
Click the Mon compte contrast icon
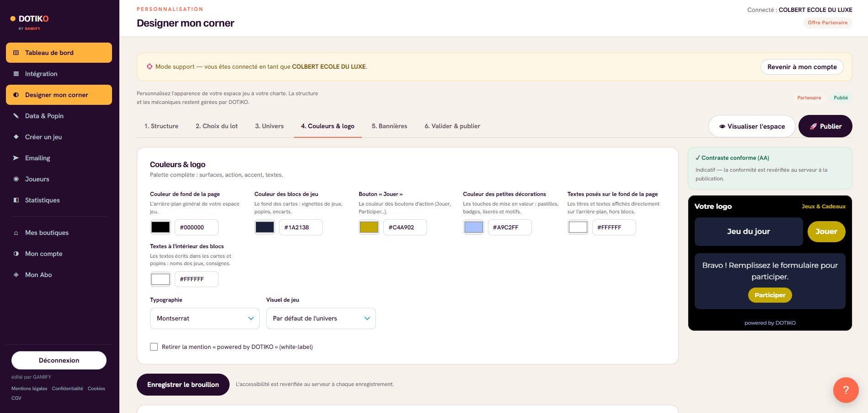point(16,254)
